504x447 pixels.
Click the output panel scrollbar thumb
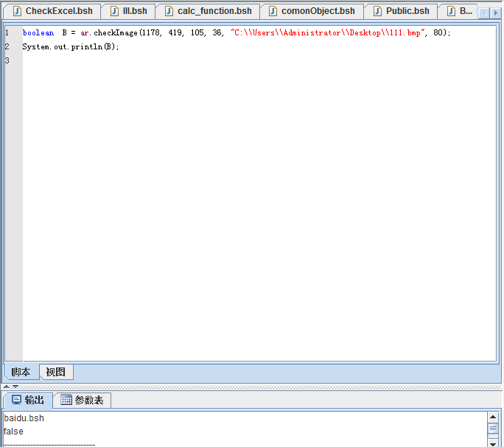click(493, 429)
